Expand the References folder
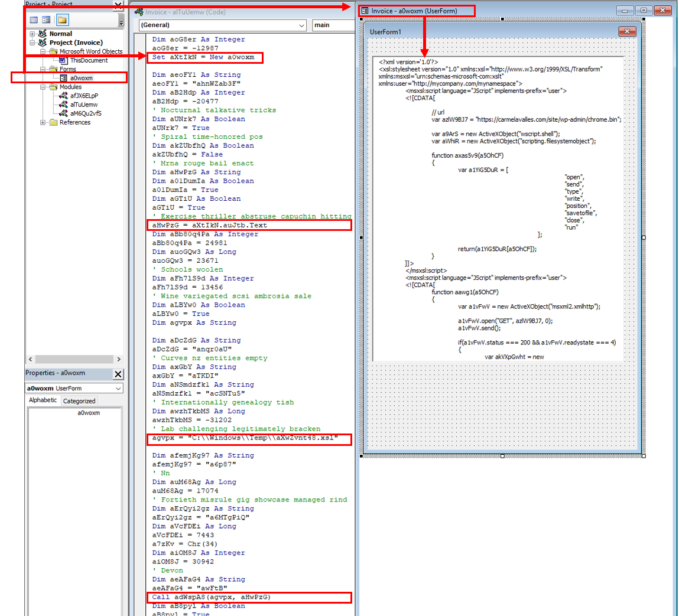Viewport: 679px width, 616px height. (x=43, y=122)
